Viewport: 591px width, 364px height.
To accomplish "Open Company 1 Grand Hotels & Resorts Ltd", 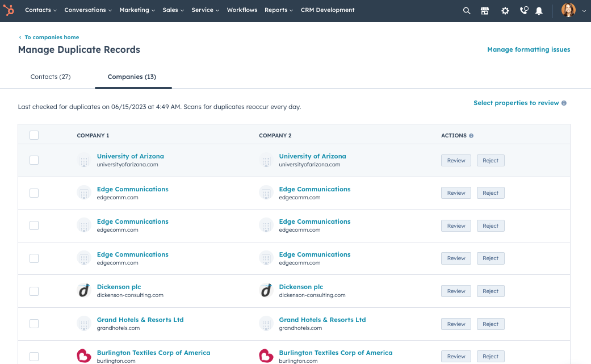I will click(x=140, y=320).
